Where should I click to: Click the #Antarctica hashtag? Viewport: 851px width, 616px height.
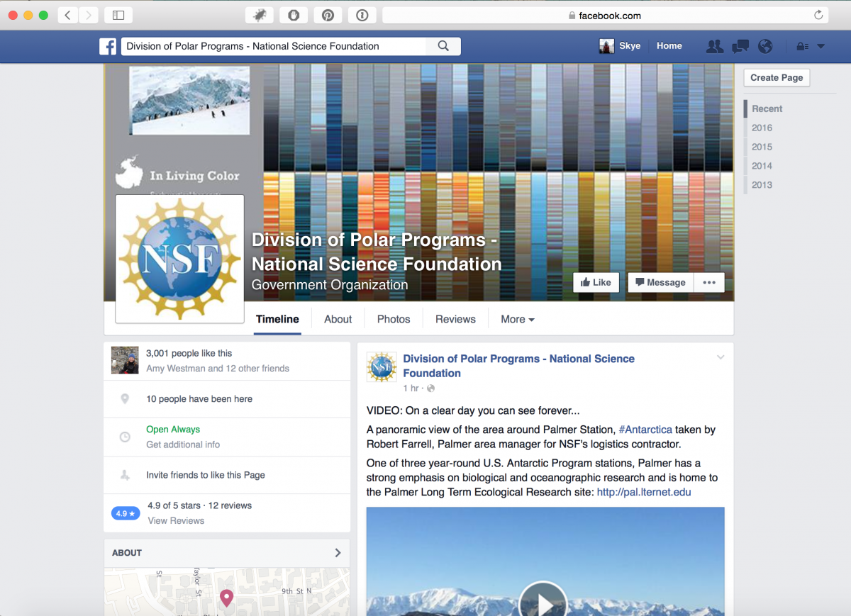tap(645, 430)
